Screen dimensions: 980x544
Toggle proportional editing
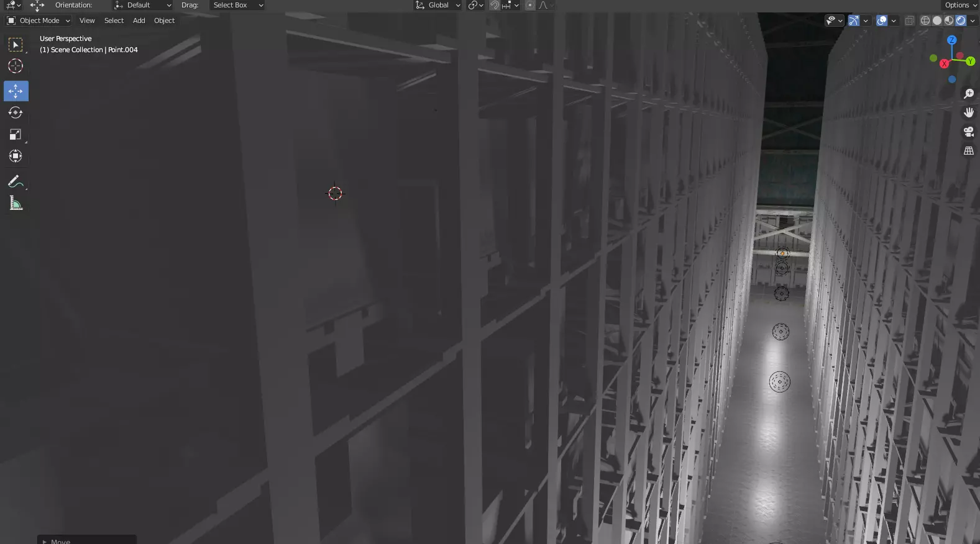[529, 5]
